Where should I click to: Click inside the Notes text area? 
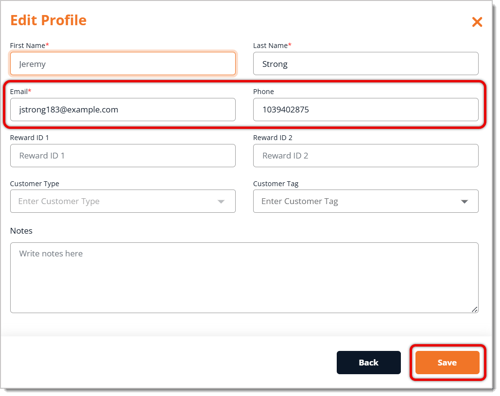[x=244, y=277]
